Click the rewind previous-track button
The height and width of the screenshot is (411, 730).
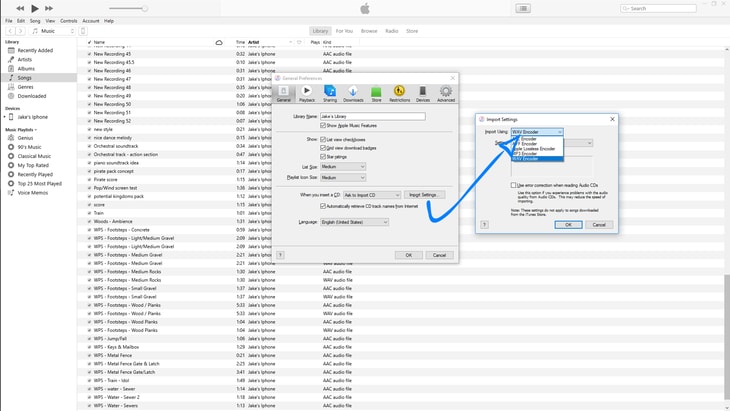tap(20, 8)
